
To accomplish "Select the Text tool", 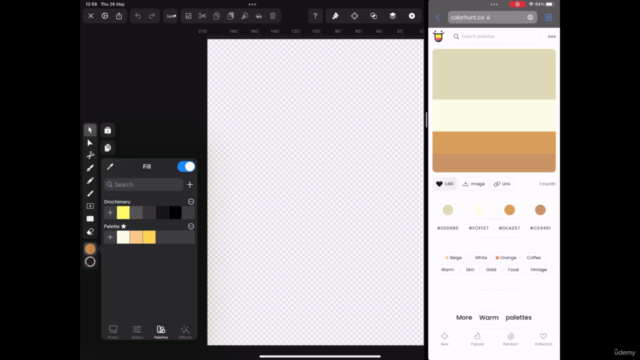I will (90, 206).
